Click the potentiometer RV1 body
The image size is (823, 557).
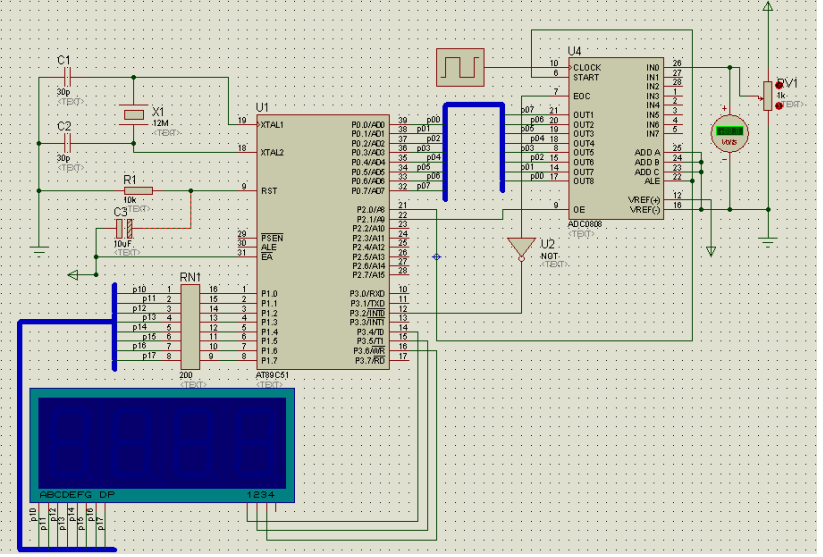(x=767, y=97)
